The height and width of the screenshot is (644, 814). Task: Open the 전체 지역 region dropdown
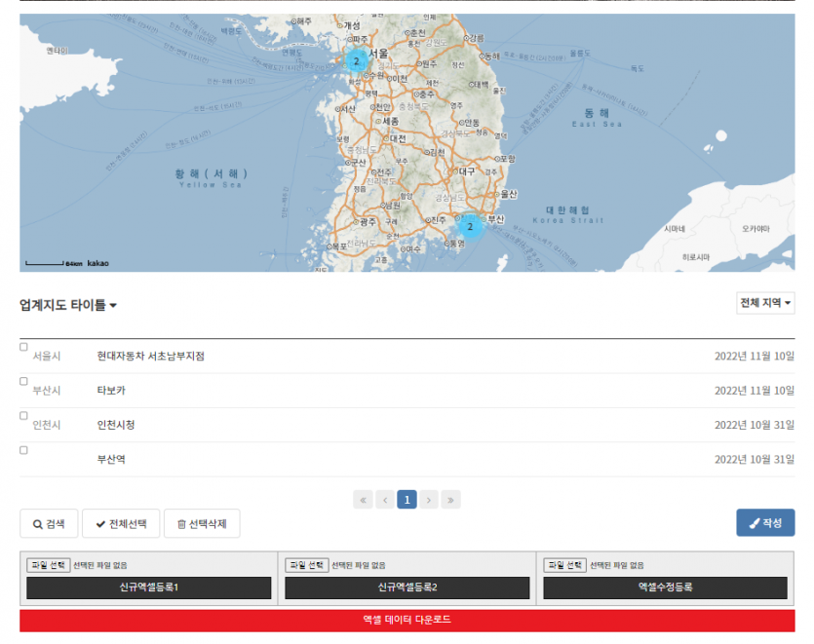click(765, 303)
